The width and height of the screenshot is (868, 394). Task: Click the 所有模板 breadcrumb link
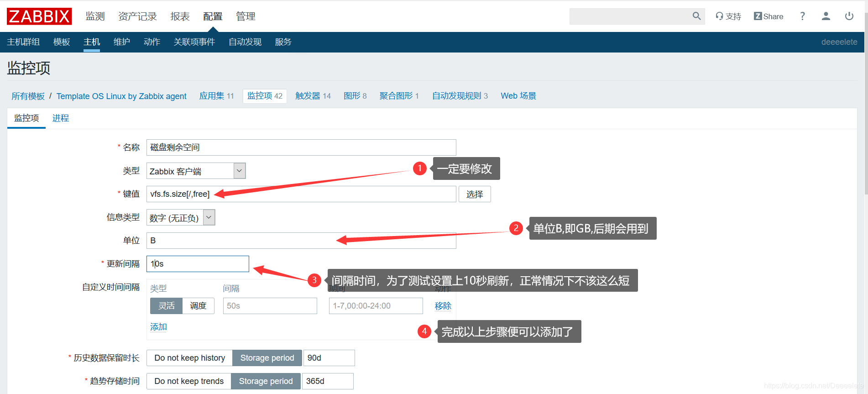(x=28, y=96)
